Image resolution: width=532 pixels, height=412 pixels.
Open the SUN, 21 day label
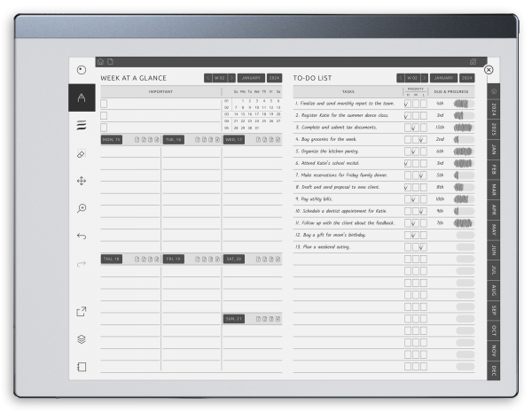point(234,319)
